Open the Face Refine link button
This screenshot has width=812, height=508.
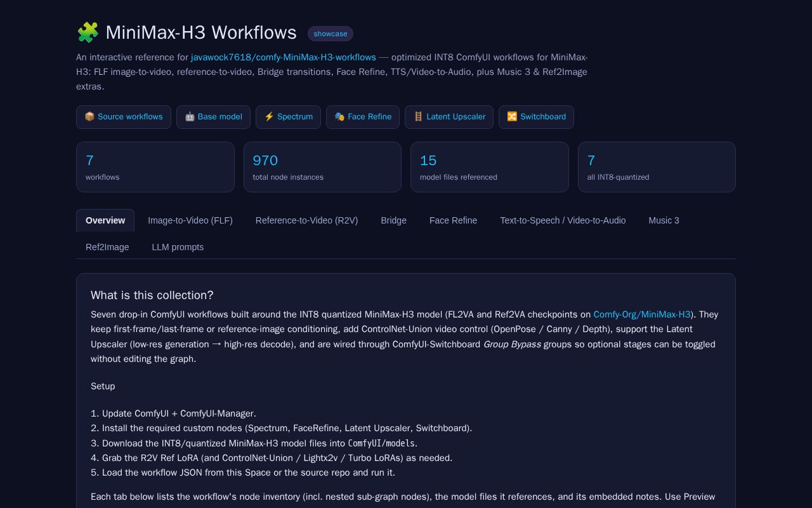click(x=363, y=117)
